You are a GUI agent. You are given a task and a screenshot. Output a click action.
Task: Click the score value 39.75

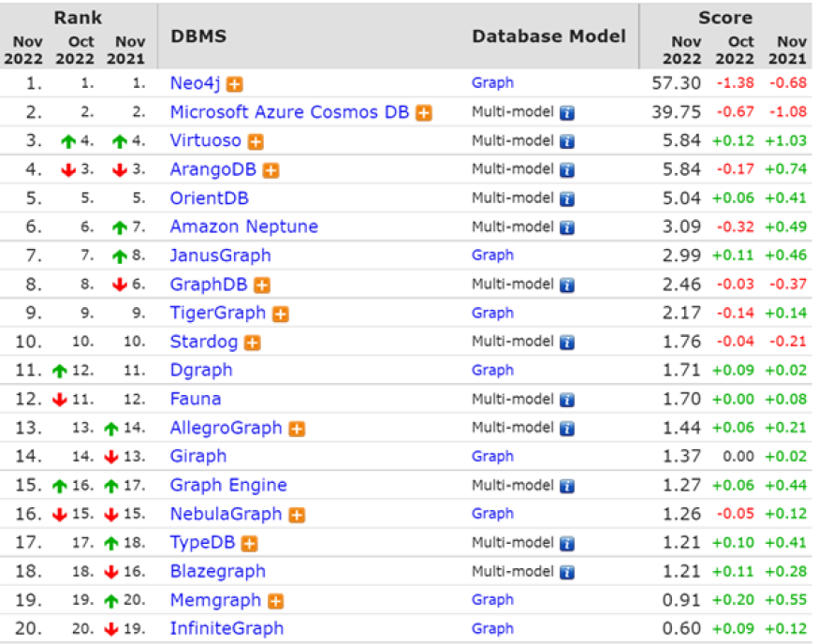click(676, 111)
